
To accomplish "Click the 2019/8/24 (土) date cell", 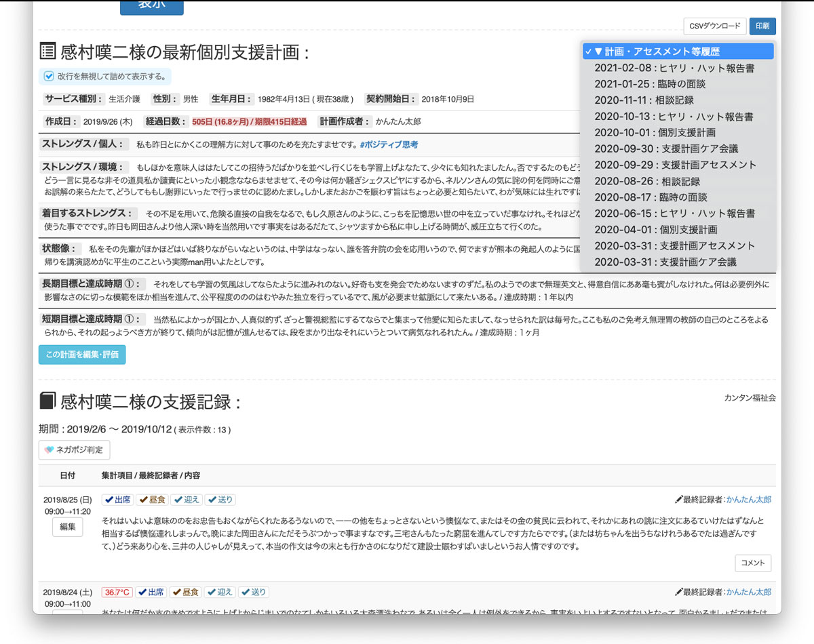I will 68,592.
